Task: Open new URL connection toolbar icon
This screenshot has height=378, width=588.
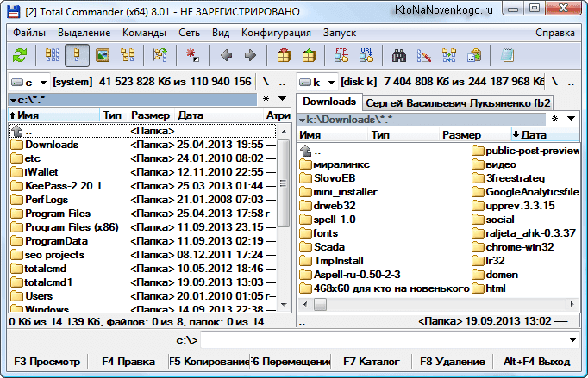Action: click(366, 55)
